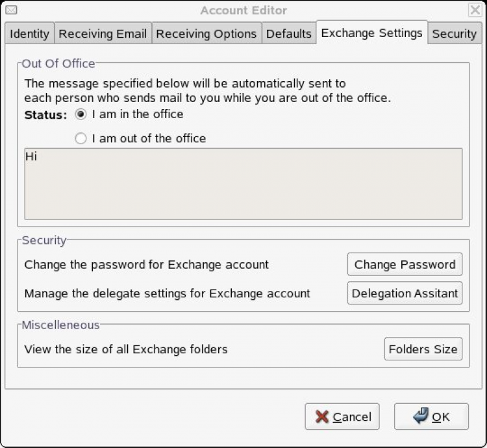The height and width of the screenshot is (448, 487).
Task: Click the enter-arrow icon on OK
Action: tap(420, 416)
